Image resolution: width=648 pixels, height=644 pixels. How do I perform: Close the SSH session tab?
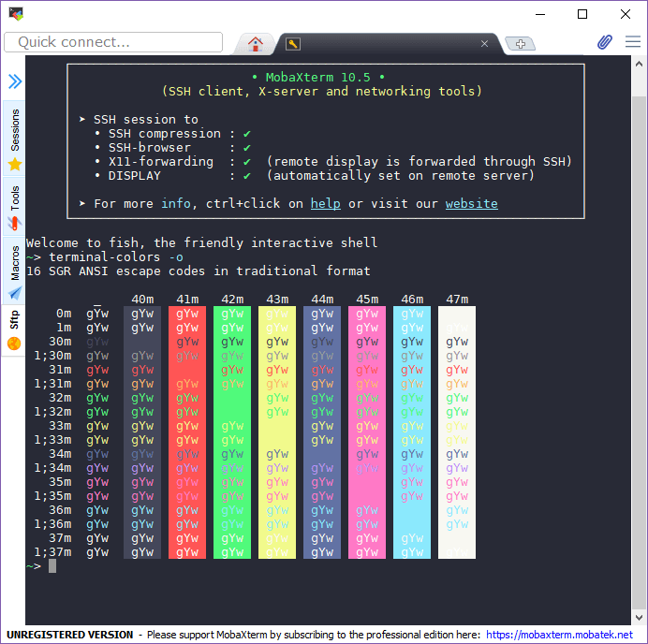pos(484,44)
